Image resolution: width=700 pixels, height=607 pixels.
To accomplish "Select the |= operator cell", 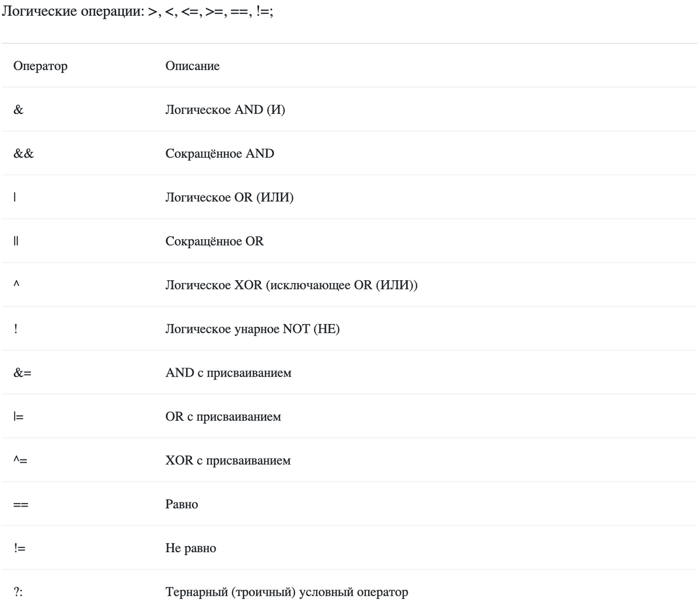I will tap(19, 417).
